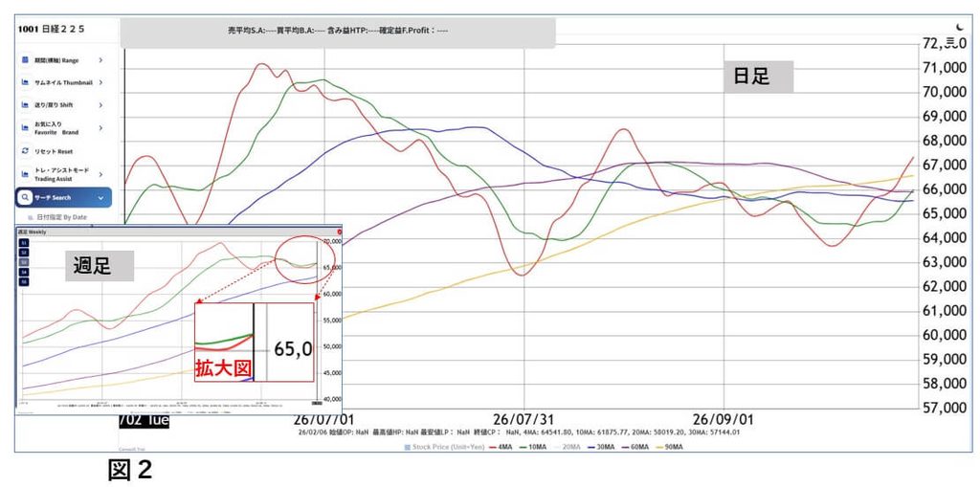Collapse the Search section chevron
This screenshot has width=980, height=487.
pos(100,197)
